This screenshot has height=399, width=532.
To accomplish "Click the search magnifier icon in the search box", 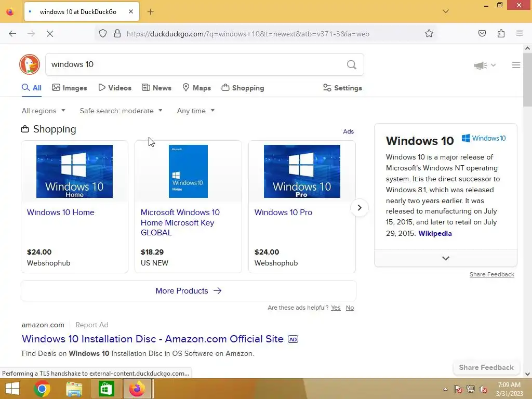I will [x=352, y=64].
